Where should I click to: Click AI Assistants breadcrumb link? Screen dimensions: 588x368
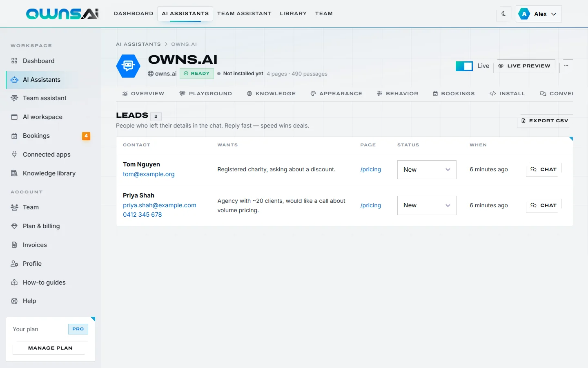[138, 44]
